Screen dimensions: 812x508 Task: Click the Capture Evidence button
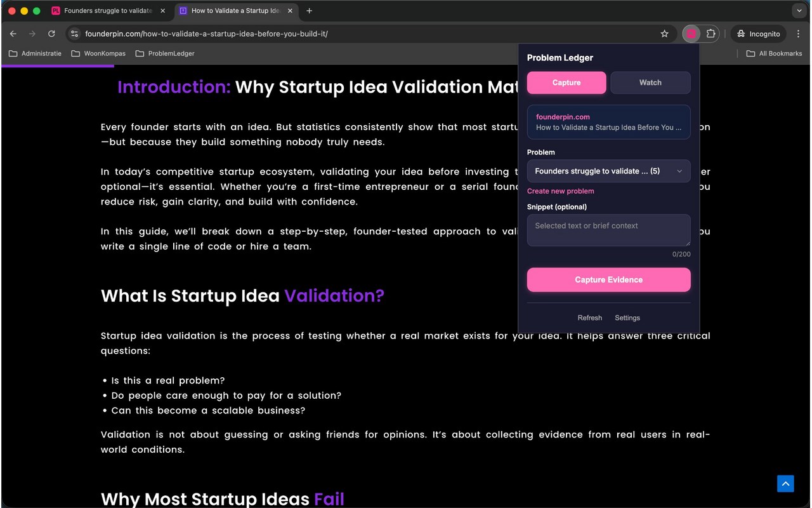(x=608, y=279)
